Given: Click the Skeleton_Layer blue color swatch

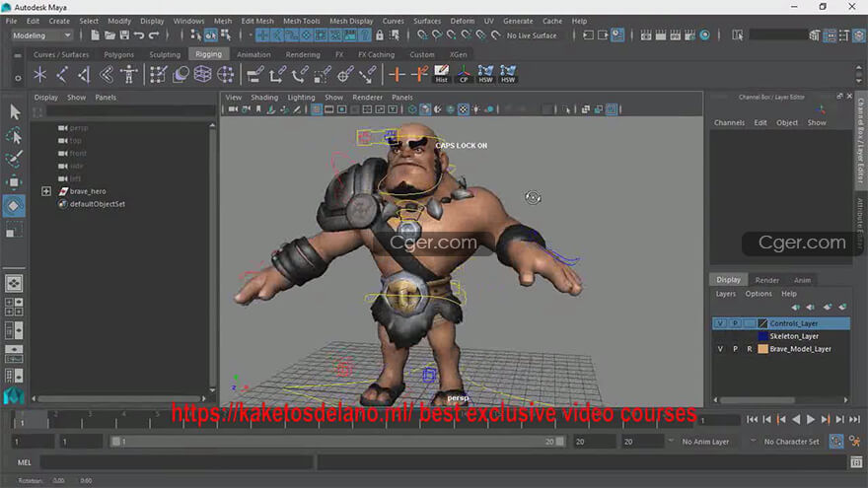Looking at the screenshot, I should (x=762, y=336).
